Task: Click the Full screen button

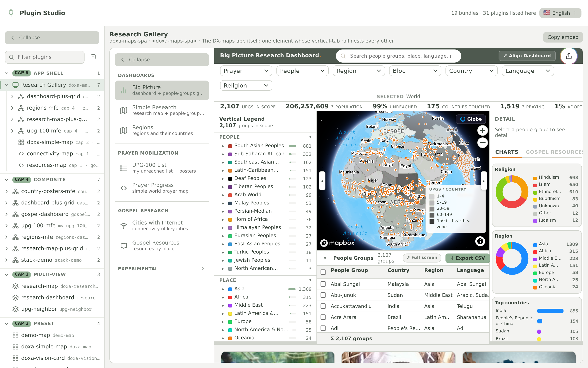Action: coord(422,258)
